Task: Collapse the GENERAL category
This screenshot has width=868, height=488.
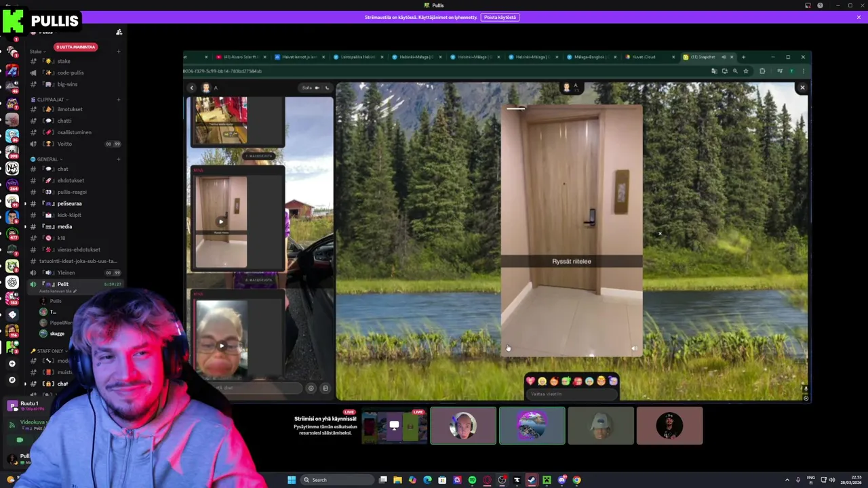Action: [x=47, y=159]
